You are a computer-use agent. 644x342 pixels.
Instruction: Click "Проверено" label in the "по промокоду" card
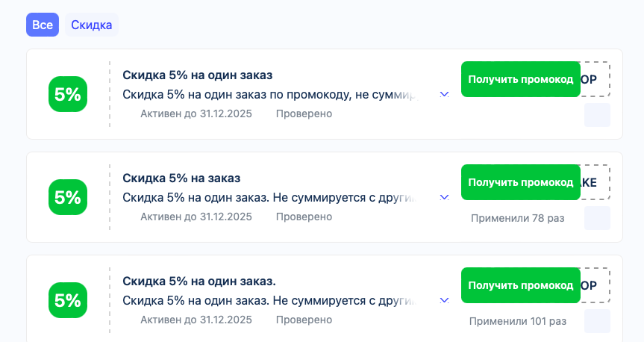pos(304,114)
